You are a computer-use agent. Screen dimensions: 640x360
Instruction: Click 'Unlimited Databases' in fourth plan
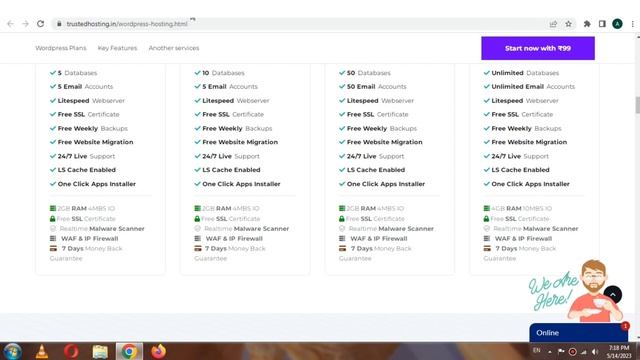pos(525,73)
